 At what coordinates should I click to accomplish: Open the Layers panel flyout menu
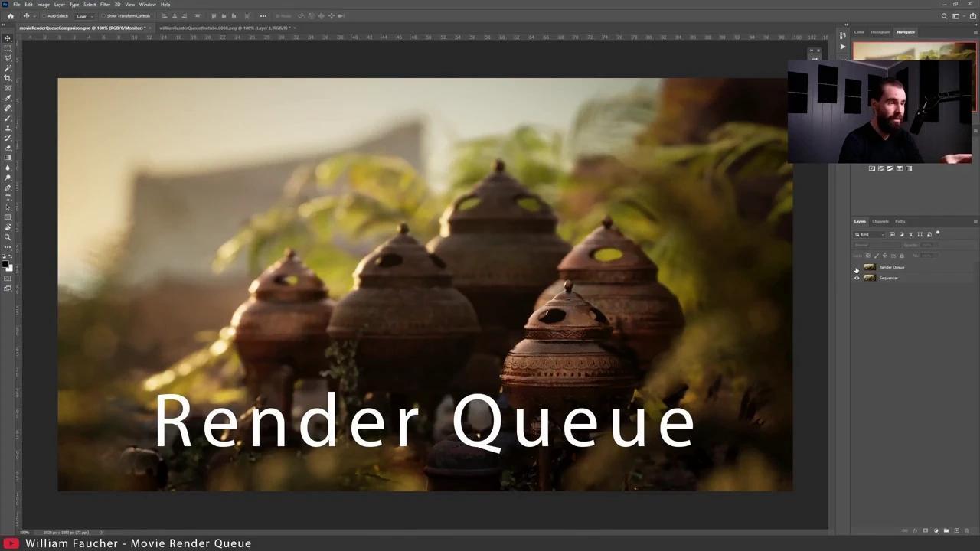point(975,222)
